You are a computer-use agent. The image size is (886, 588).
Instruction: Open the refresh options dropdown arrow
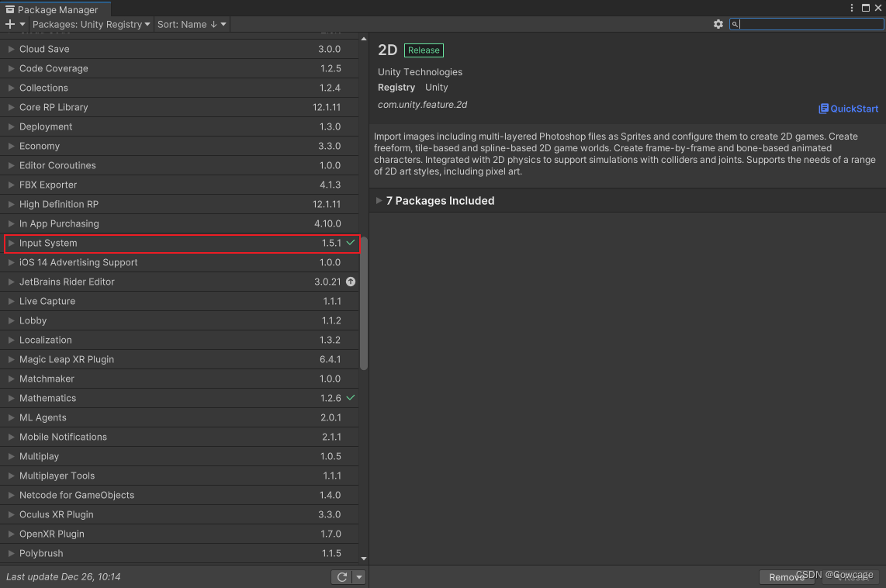coord(359,576)
